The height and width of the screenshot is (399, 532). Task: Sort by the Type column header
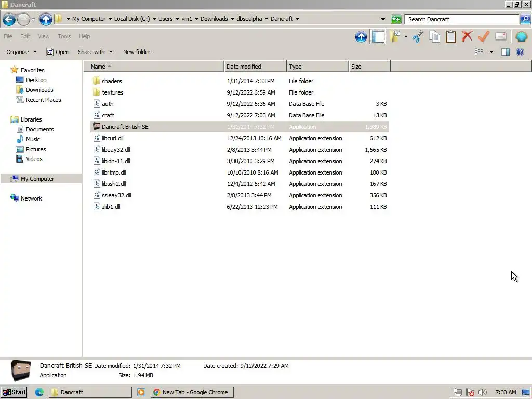[x=317, y=66]
